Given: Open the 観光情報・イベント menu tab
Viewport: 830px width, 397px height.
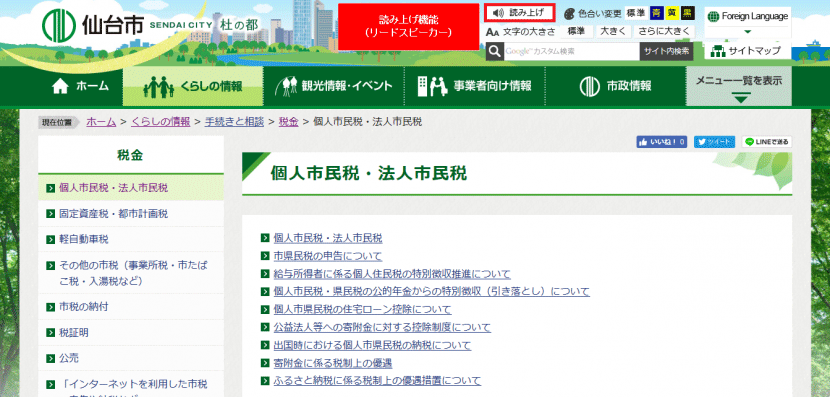Looking at the screenshot, I should point(334,86).
